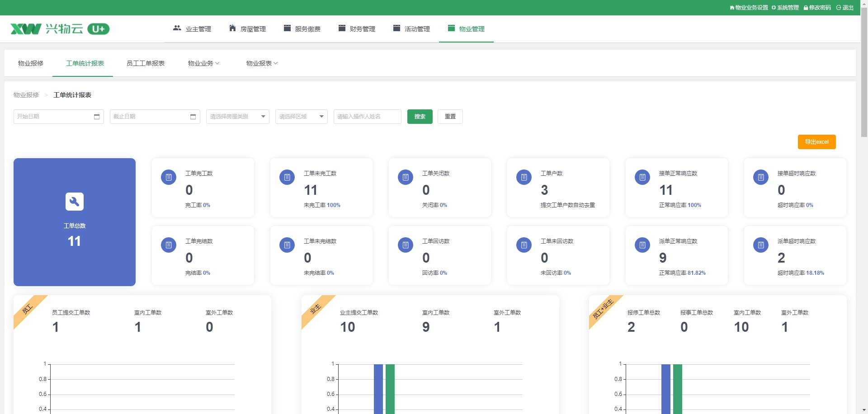Click the 工单未完工数 card icon

pyautogui.click(x=287, y=177)
